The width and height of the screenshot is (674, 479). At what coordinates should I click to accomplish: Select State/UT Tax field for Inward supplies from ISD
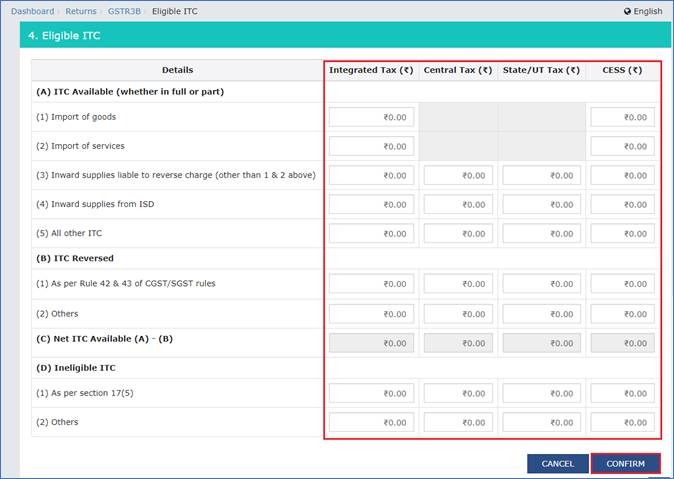point(542,204)
